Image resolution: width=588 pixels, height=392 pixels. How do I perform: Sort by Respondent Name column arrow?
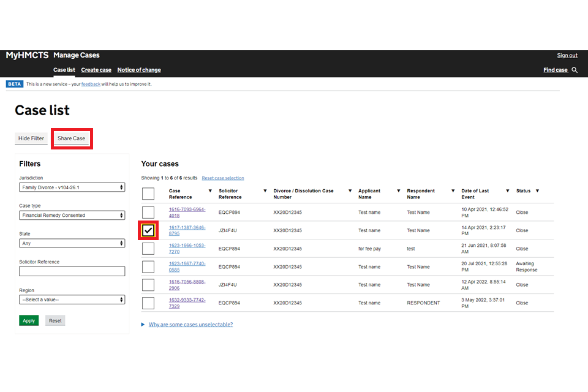tap(453, 191)
